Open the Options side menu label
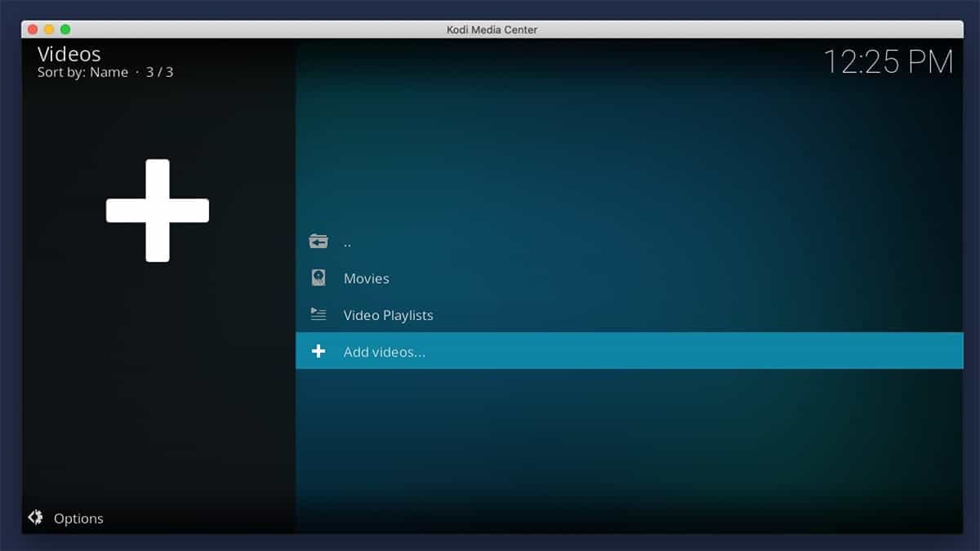This screenshot has height=551, width=980. coord(78,518)
